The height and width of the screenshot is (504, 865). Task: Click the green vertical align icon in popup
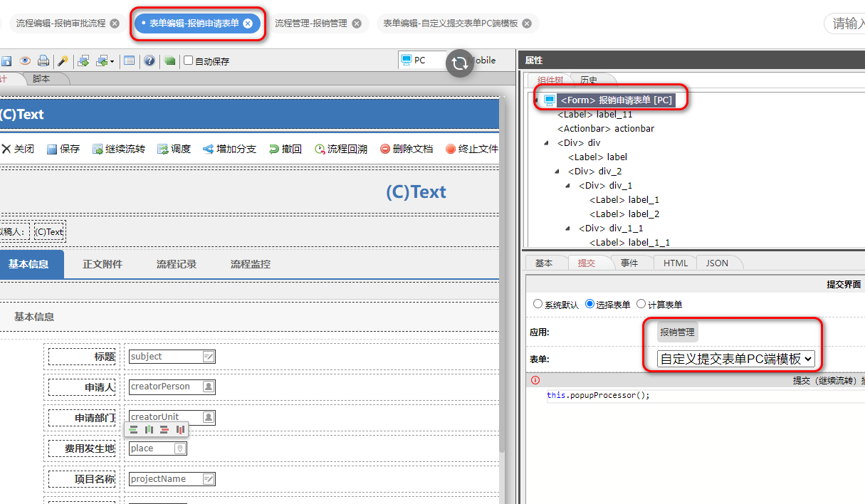[150, 430]
